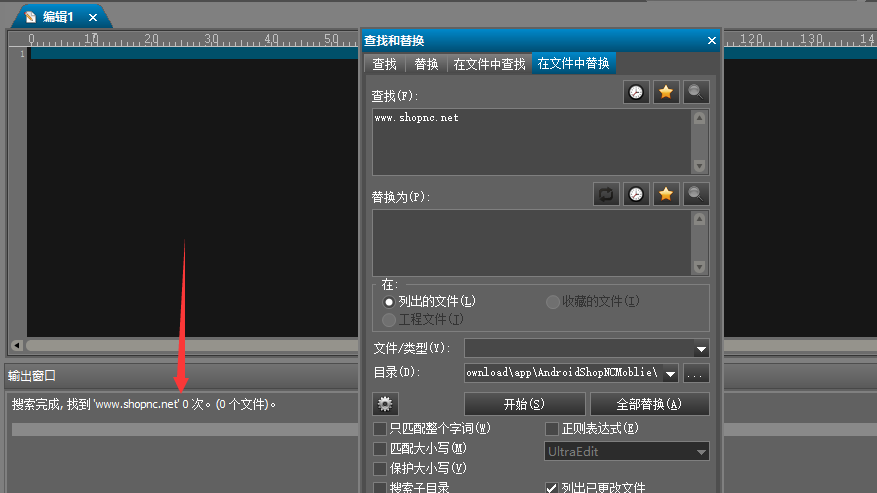Viewport: 877px width, 493px height.
Task: Click the 全部替换 button
Action: 649,404
